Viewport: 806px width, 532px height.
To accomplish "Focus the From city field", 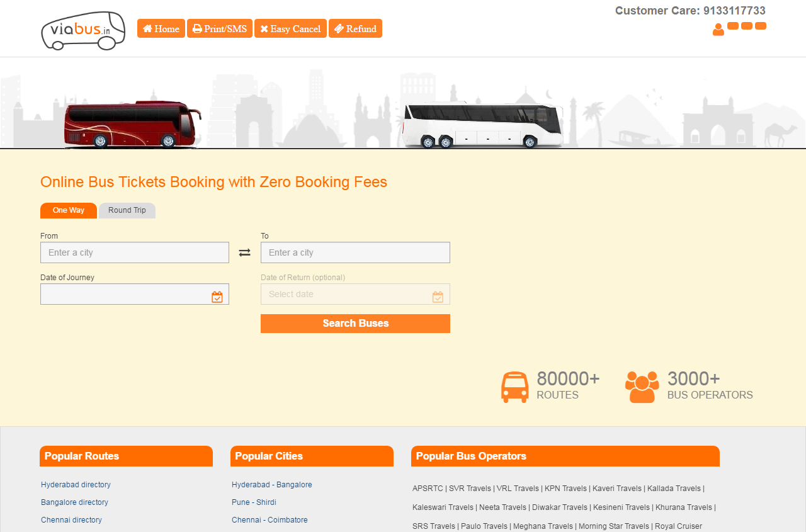I will click(135, 252).
